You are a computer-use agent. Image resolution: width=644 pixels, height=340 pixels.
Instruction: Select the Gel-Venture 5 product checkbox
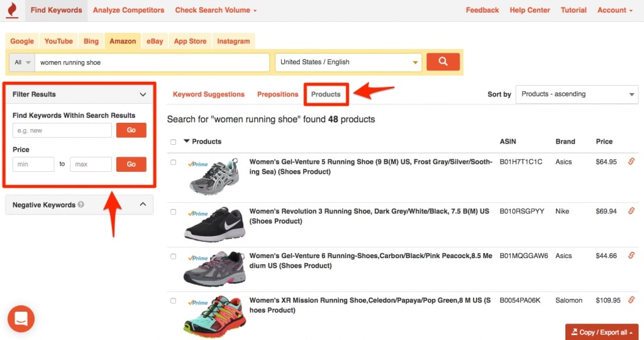tap(174, 162)
